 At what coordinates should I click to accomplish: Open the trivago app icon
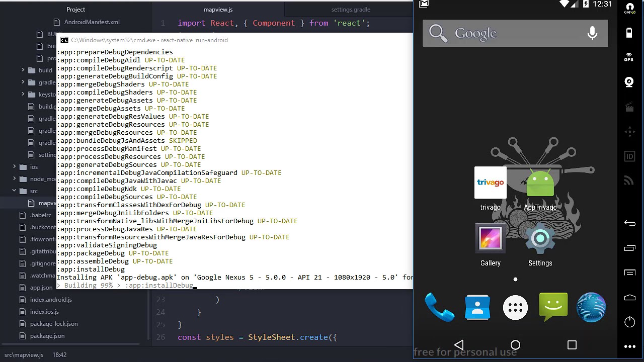(490, 189)
